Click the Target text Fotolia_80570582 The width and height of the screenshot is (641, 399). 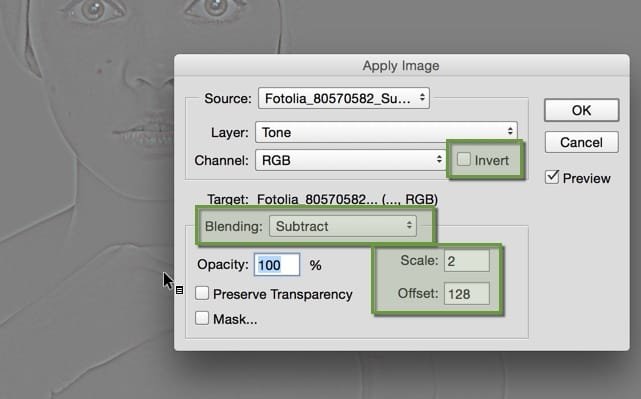click(347, 200)
